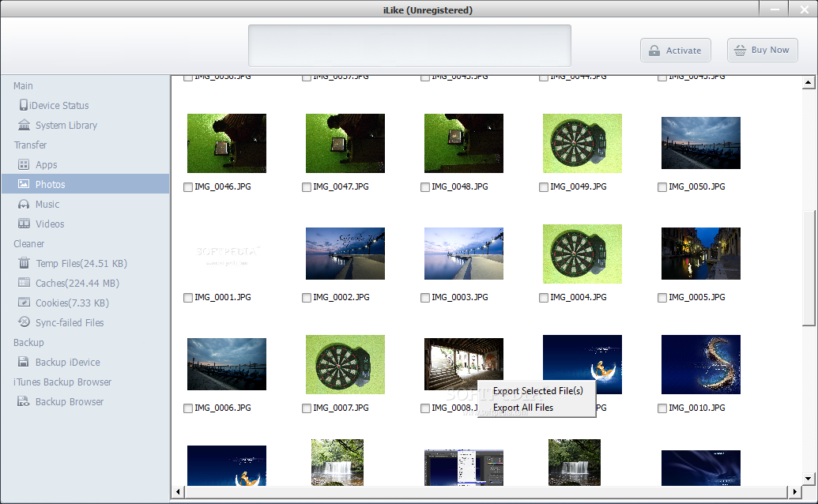Select the IMG_0010.JPG blue swirl thumbnail
818x504 pixels.
[x=700, y=364]
